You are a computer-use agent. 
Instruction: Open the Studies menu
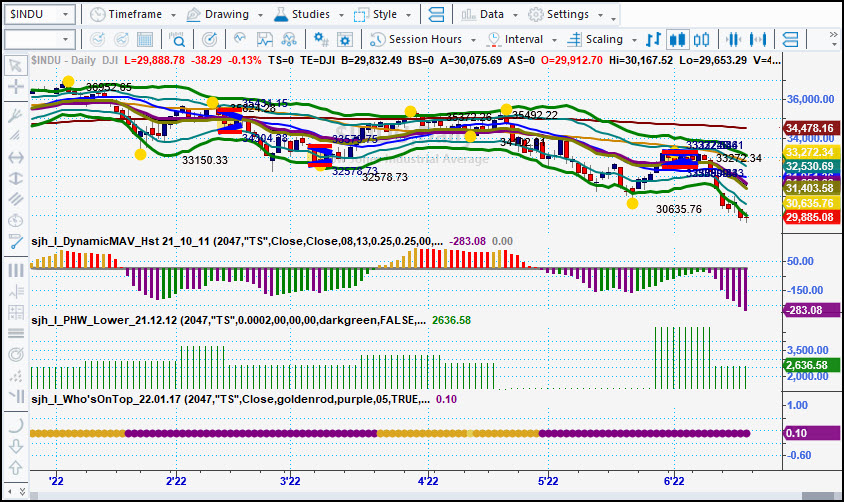302,15
